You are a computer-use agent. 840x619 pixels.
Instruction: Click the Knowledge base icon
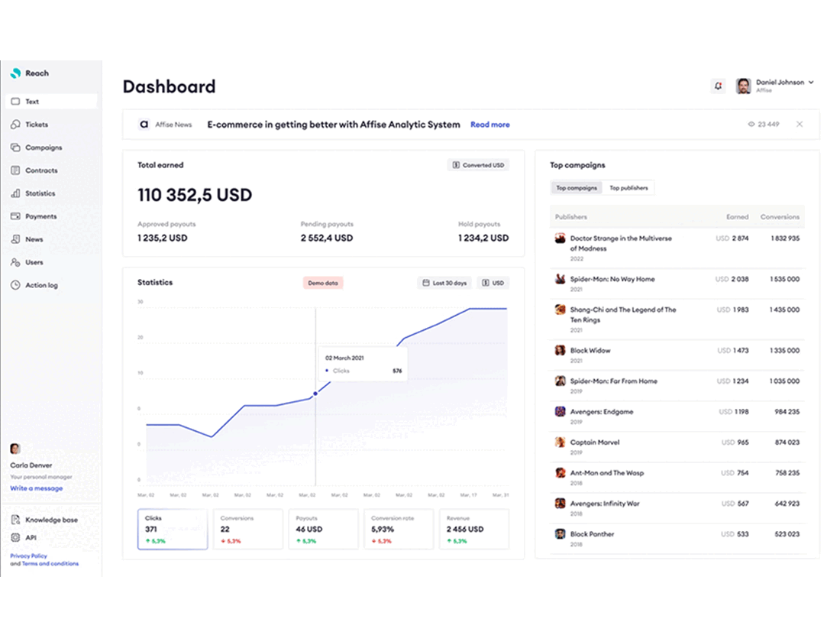pos(15,520)
